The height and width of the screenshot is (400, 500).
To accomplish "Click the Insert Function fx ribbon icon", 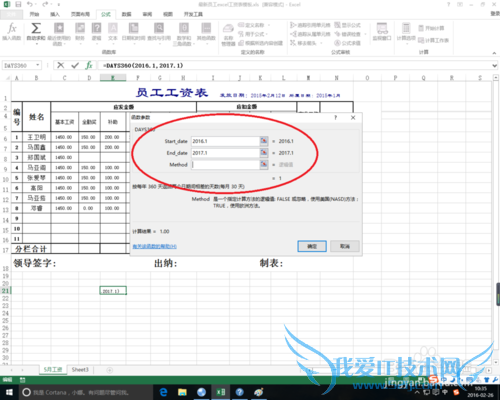I will coord(12,32).
